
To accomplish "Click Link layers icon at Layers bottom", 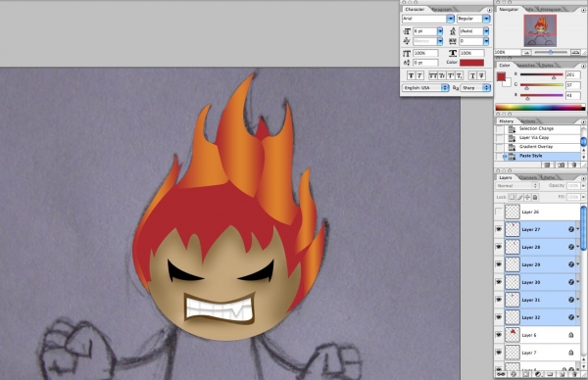I will [x=502, y=374].
